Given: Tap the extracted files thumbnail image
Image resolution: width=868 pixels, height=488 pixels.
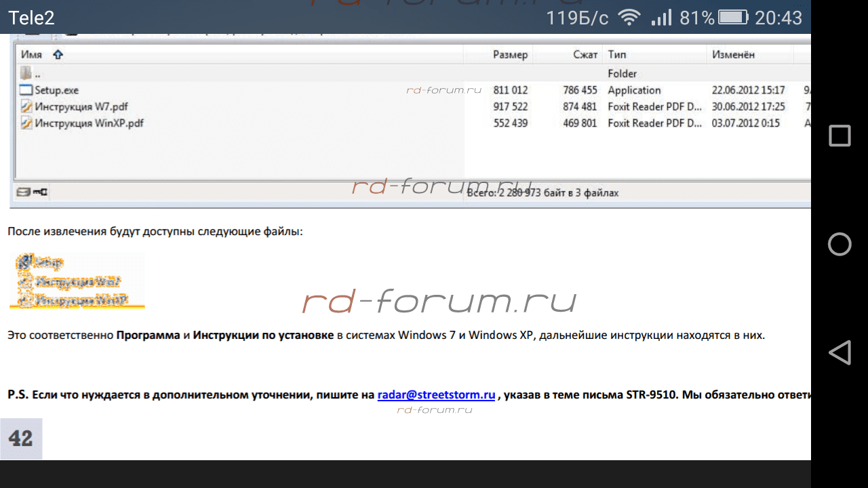Looking at the screenshot, I should 77,281.
